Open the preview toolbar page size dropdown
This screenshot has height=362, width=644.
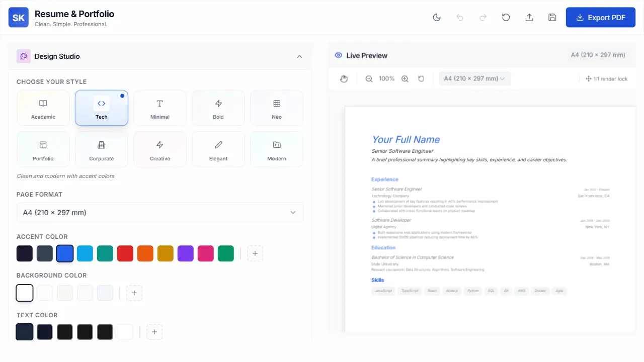coord(475,79)
